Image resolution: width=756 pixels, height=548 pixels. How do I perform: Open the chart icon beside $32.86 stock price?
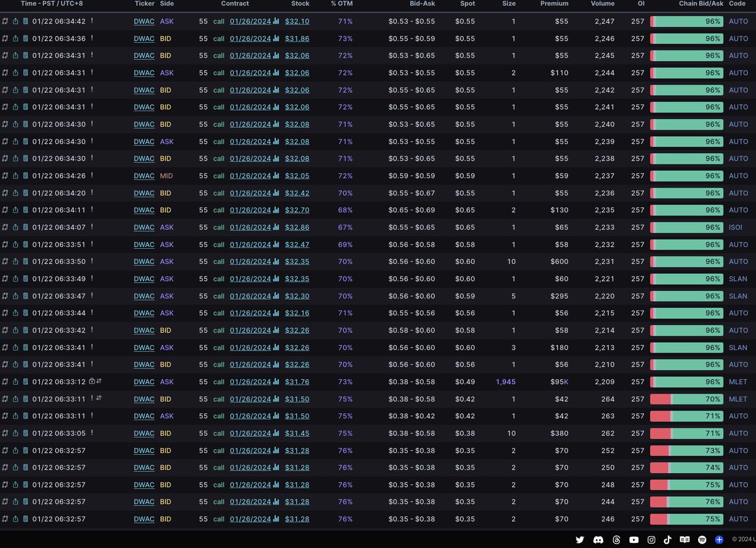[276, 227]
